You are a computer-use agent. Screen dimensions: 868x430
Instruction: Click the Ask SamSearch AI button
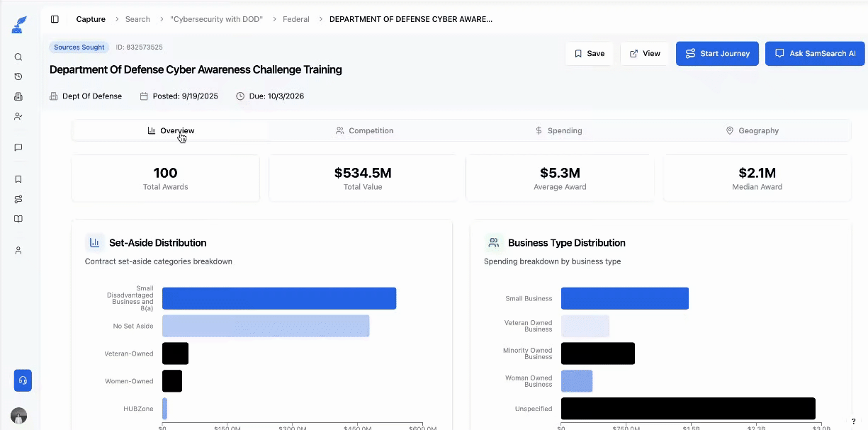(x=814, y=53)
